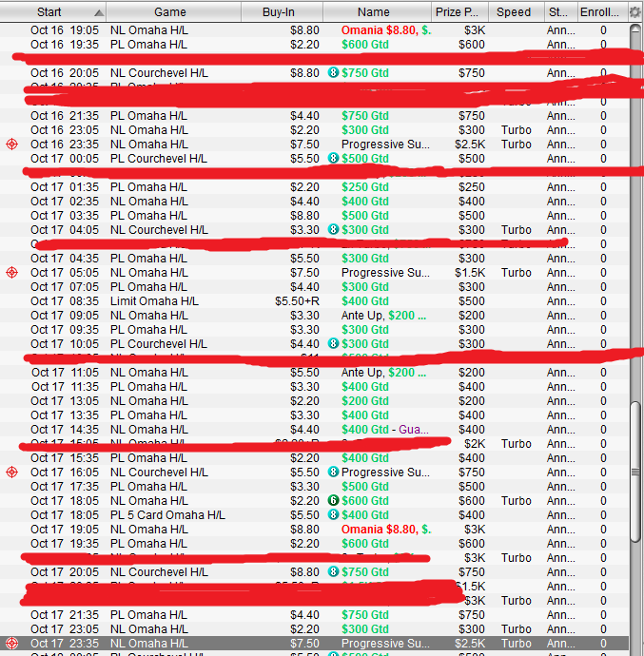Select 'Limit Omaha H/L' on Oct 17 08:35

click(x=154, y=301)
